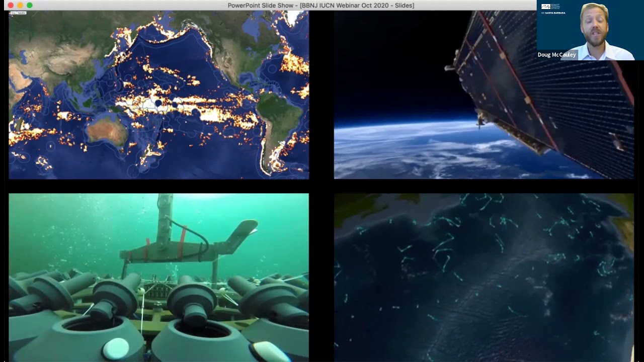Select Doug McCauley's speaker video tile
The image size is (644, 362).
tap(590, 30)
